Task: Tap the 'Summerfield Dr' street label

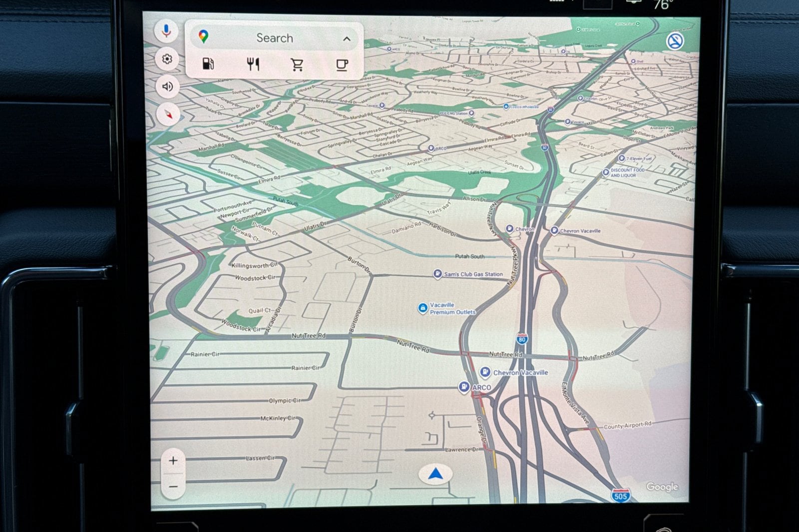Action: click(254, 215)
